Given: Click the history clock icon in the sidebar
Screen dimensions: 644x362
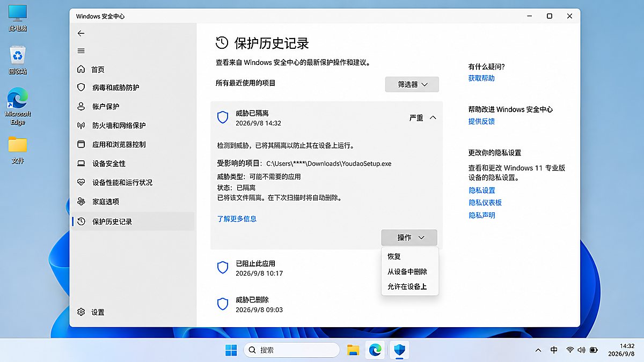Looking at the screenshot, I should click(x=81, y=221).
